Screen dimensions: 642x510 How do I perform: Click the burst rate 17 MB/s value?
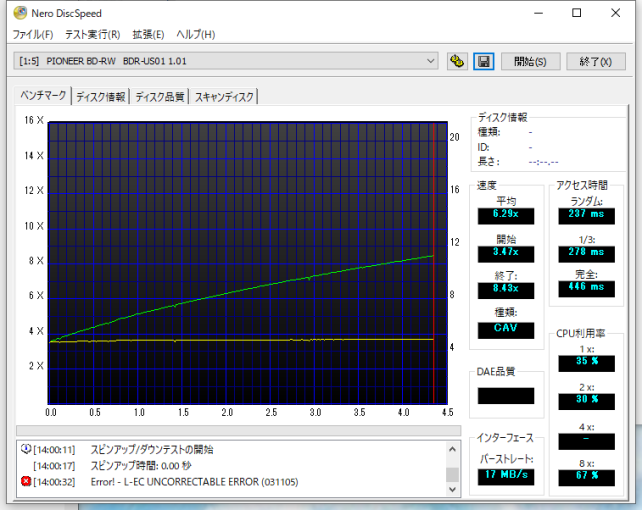click(x=506, y=476)
